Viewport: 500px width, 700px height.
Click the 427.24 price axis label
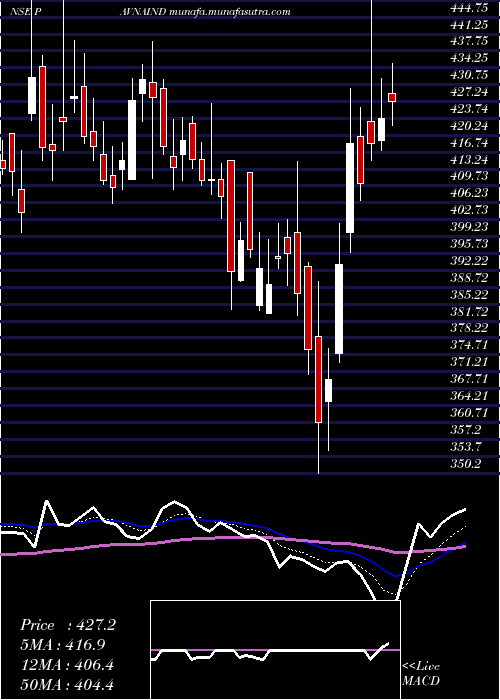[470, 92]
